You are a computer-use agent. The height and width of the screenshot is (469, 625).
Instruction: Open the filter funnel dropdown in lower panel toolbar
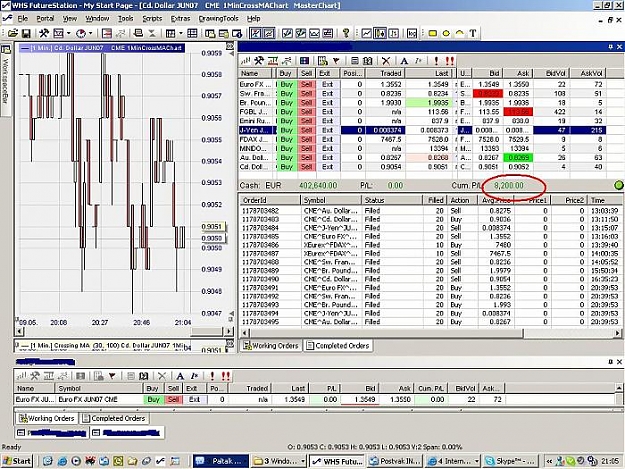coord(112,376)
